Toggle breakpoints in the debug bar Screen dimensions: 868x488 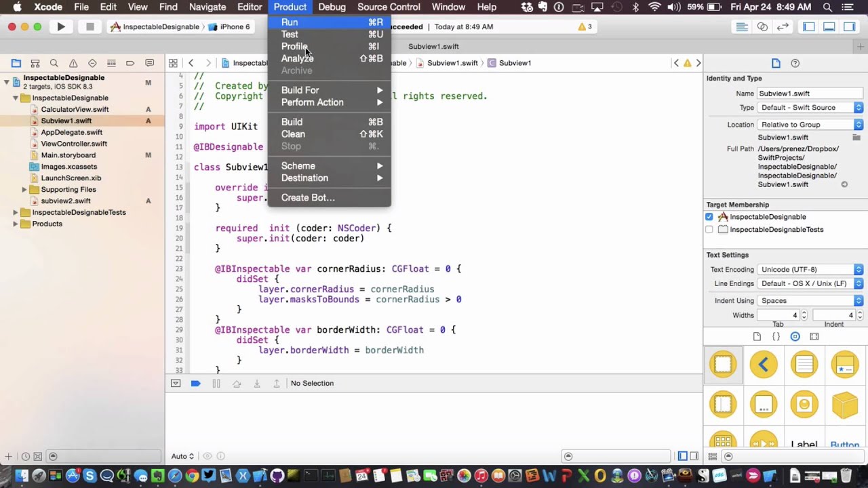[196, 384]
